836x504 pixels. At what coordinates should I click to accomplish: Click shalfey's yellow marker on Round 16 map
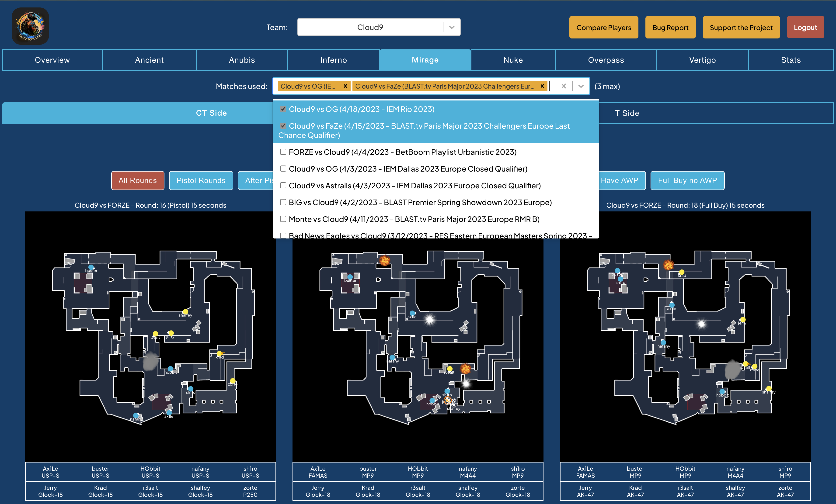185,312
